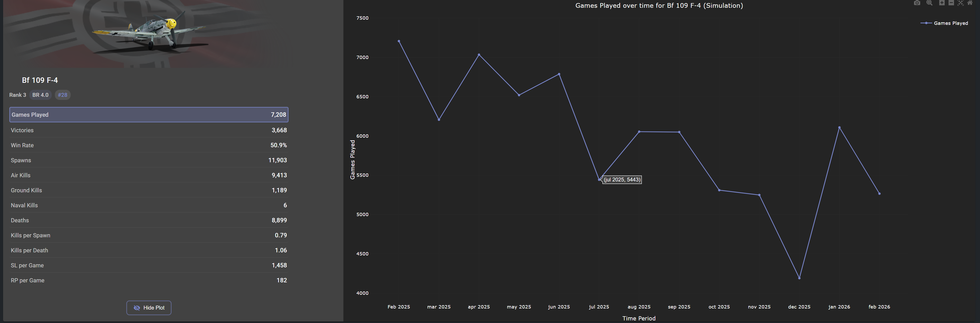Screen dimensions: 980x323
Task: Click the autoscale arrows icon
Action: (x=961, y=3)
